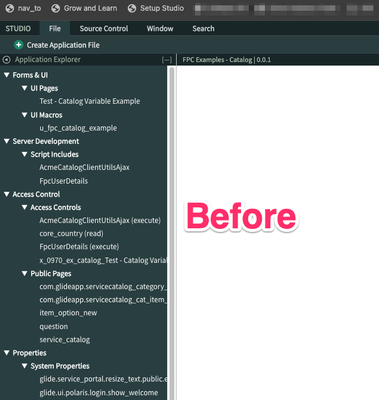Open the Window menu

pyautogui.click(x=160, y=29)
